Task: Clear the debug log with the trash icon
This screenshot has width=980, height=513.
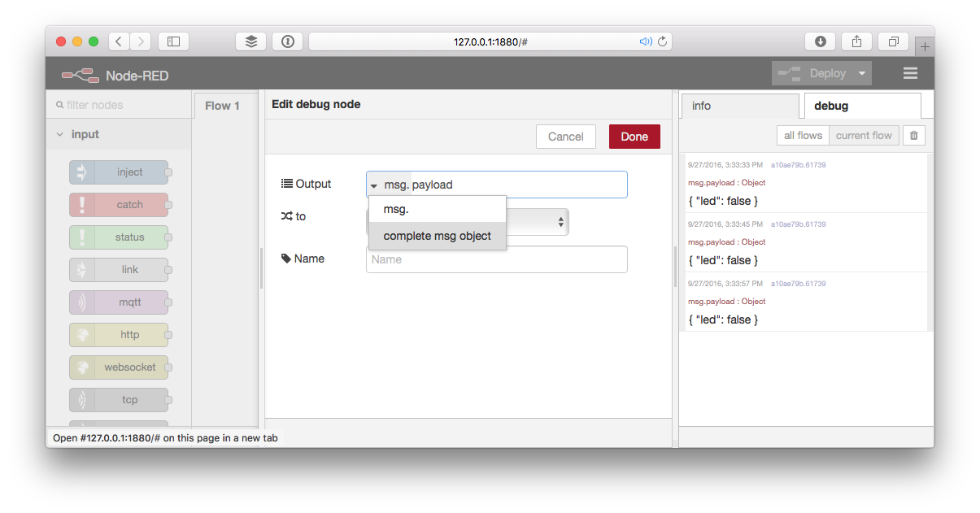Action: point(913,136)
